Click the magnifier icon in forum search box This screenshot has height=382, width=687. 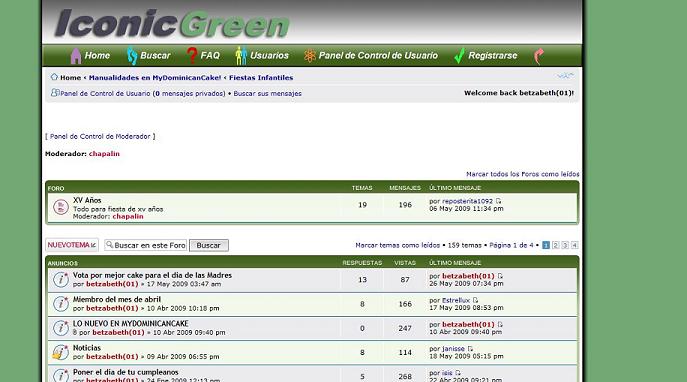click(110, 245)
